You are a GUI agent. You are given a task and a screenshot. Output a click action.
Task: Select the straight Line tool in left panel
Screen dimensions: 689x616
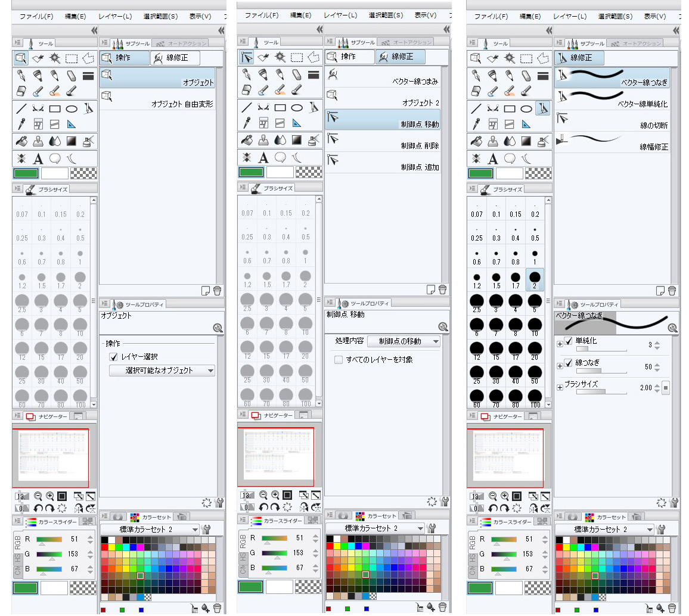click(21, 108)
